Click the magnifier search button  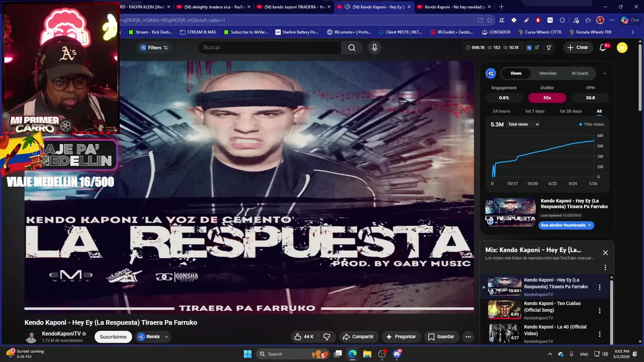[352, 48]
